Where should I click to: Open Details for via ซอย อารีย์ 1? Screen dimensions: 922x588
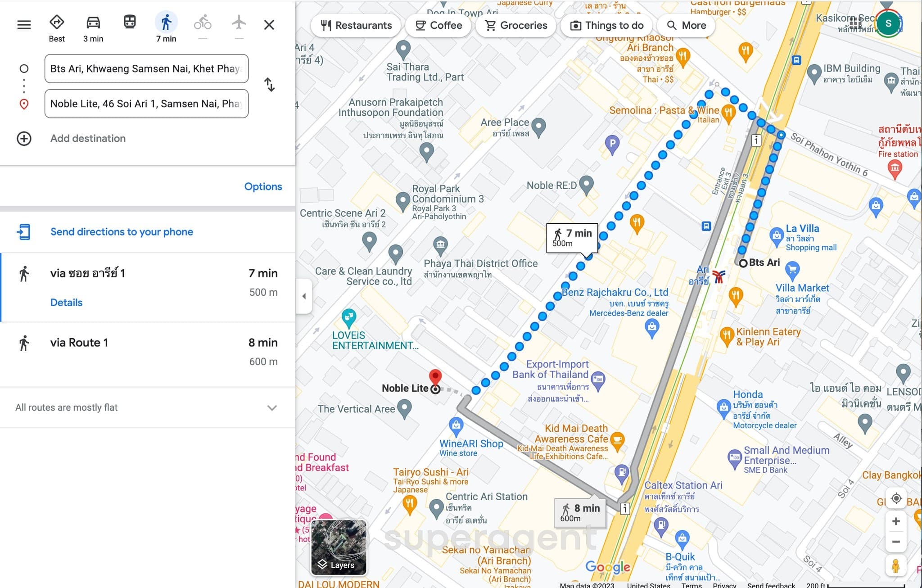click(x=66, y=303)
